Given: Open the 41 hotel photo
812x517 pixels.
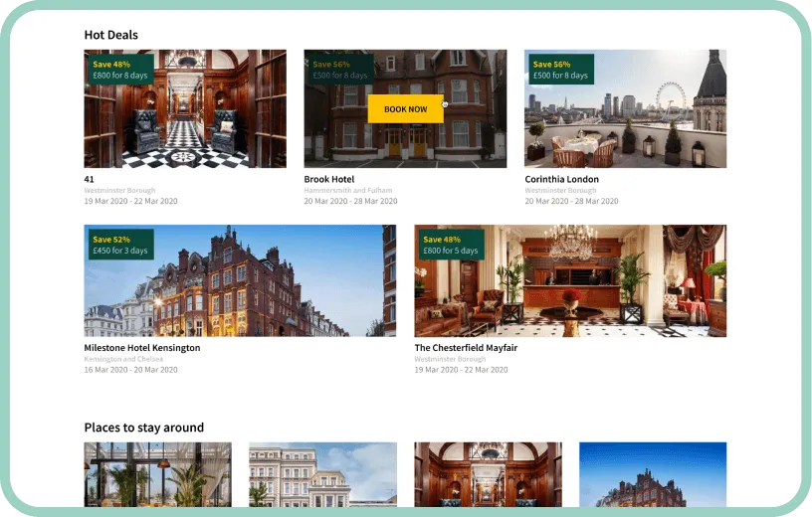Looking at the screenshot, I should 185,108.
